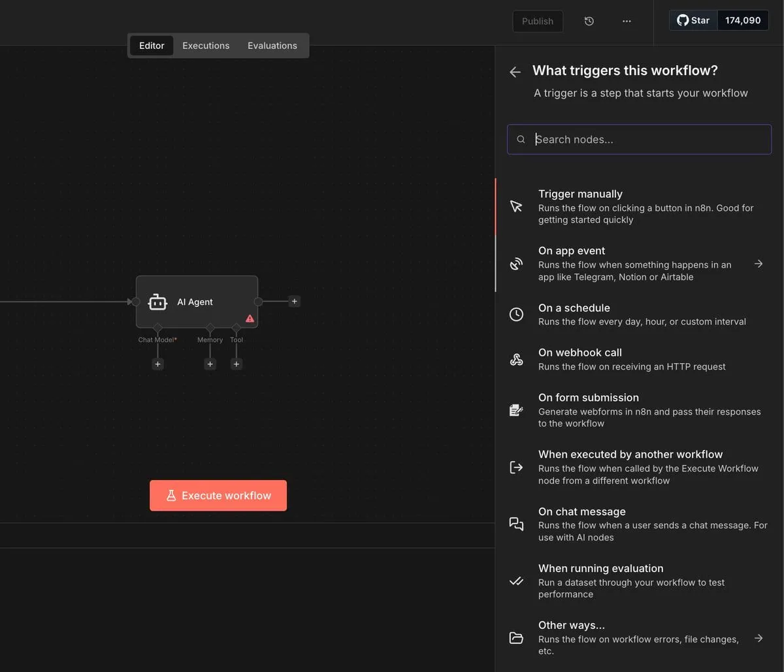The height and width of the screenshot is (672, 784).
Task: Expand the On app event arrow
Action: [x=758, y=264]
